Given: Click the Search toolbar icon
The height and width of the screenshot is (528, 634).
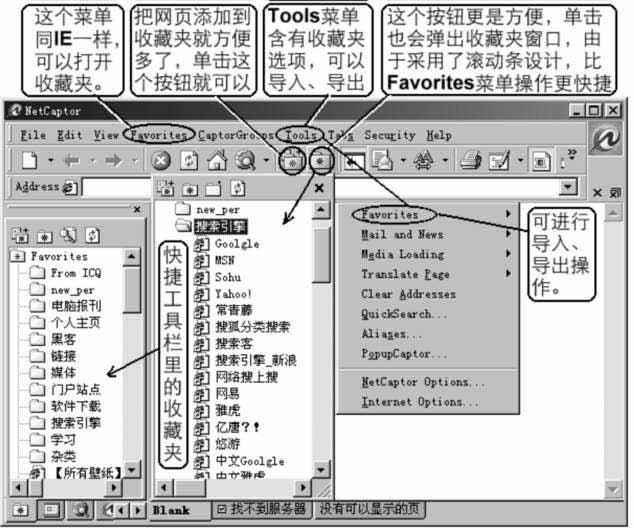Looking at the screenshot, I should (245, 161).
